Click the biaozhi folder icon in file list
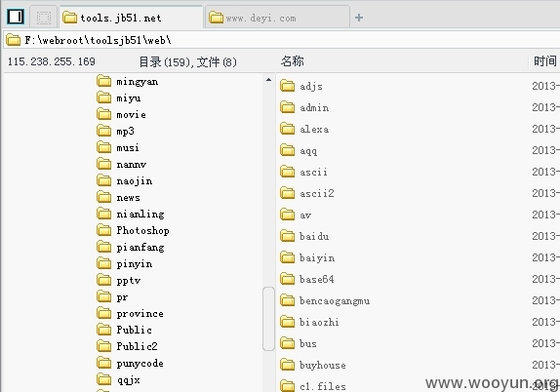Image resolution: width=560 pixels, height=392 pixels. (287, 322)
